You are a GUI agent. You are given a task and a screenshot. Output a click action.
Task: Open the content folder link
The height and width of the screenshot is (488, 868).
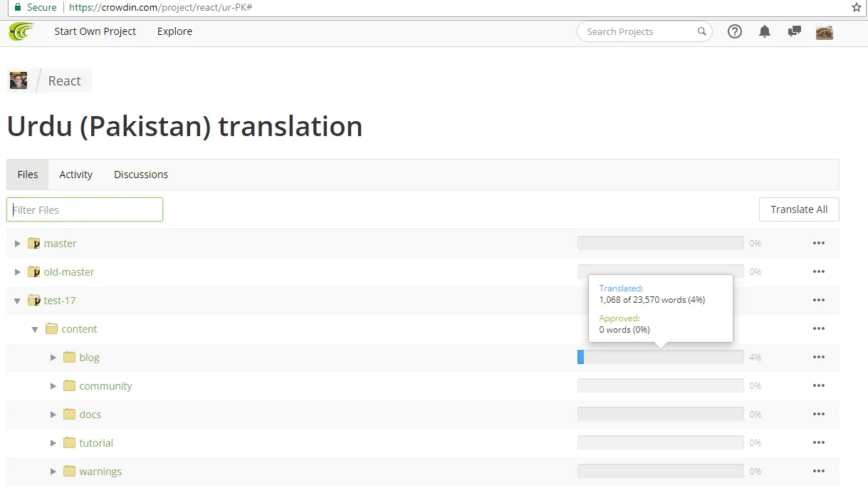click(x=79, y=329)
